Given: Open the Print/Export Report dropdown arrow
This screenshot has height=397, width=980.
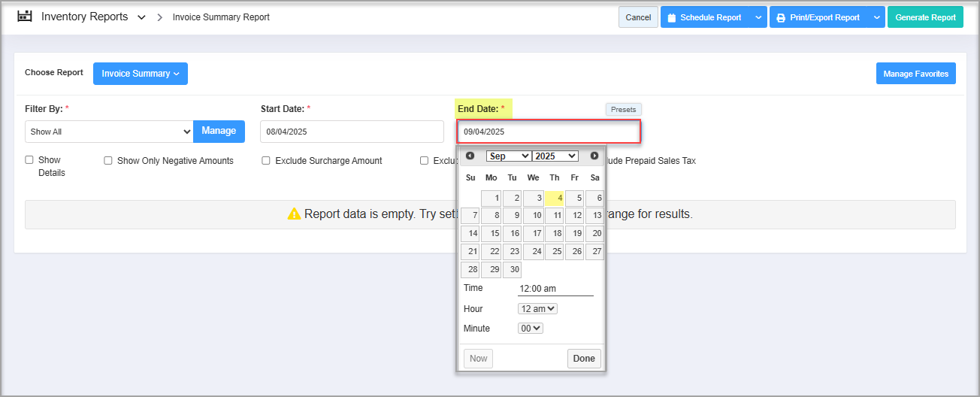Looking at the screenshot, I should (x=876, y=17).
